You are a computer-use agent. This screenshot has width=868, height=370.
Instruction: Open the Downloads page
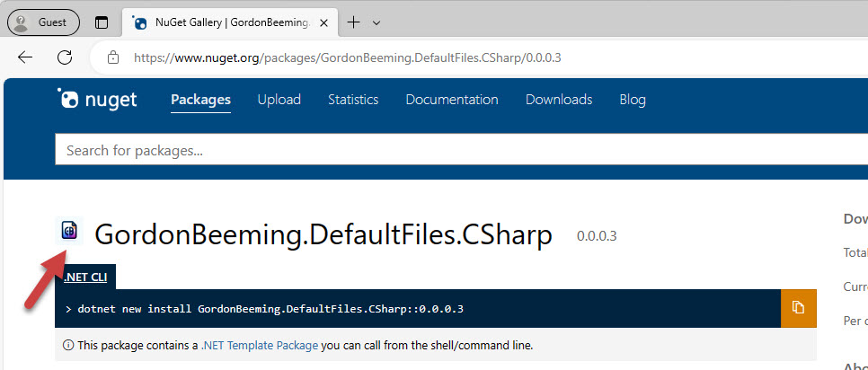click(x=559, y=100)
